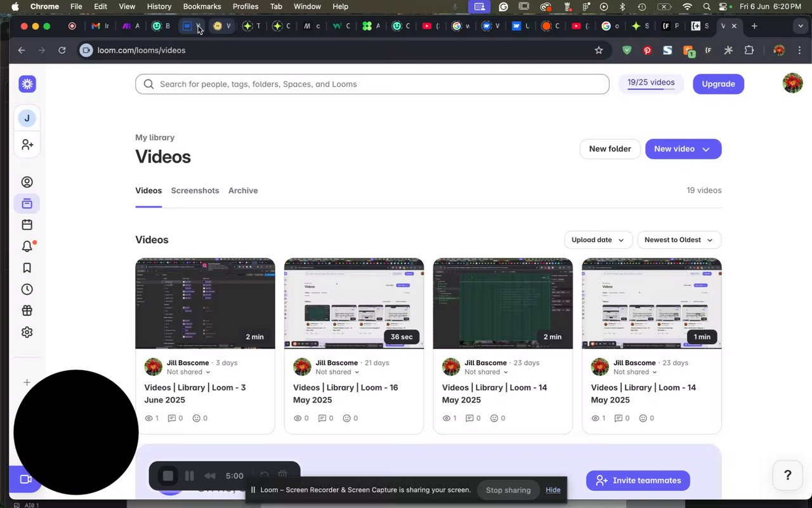This screenshot has width=812, height=508.
Task: Go back to previous page
Action: click(x=22, y=50)
